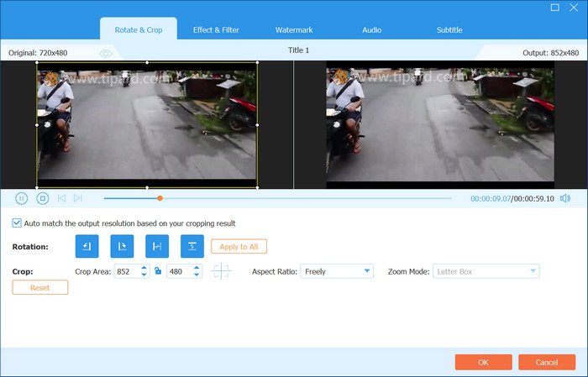Open the Aspect Ratio dropdown
This screenshot has width=588, height=377.
tap(337, 271)
